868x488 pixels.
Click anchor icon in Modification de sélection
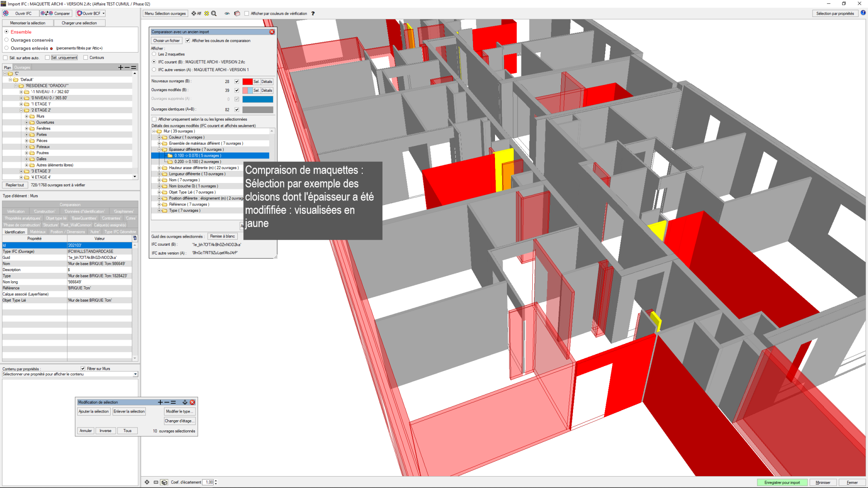(185, 402)
